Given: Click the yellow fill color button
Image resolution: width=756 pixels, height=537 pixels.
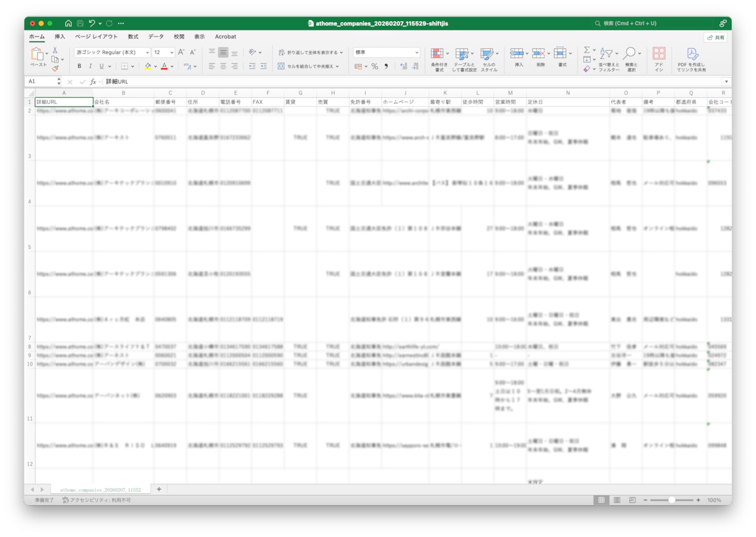Looking at the screenshot, I should point(147,66).
